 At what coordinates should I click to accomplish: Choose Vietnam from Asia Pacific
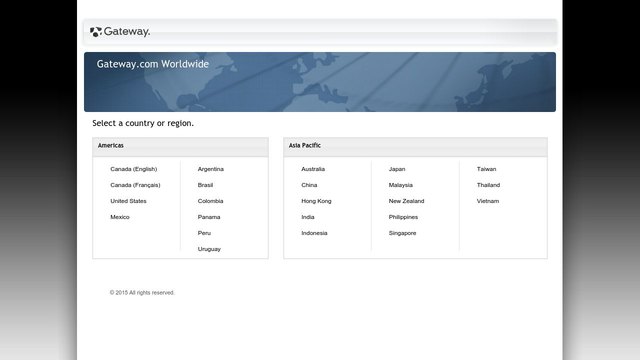coord(488,201)
